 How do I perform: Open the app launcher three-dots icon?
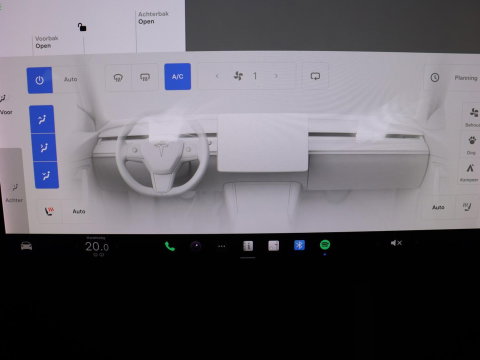tap(222, 246)
